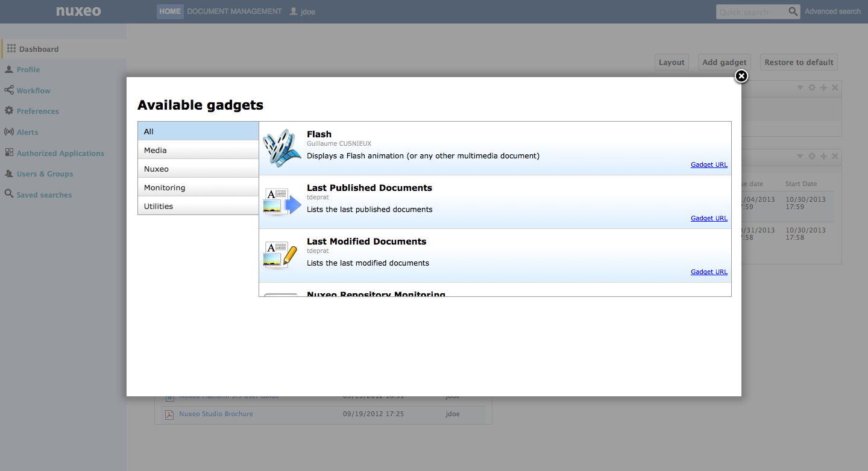
Task: Click the Quick search magnifier icon
Action: (793, 11)
